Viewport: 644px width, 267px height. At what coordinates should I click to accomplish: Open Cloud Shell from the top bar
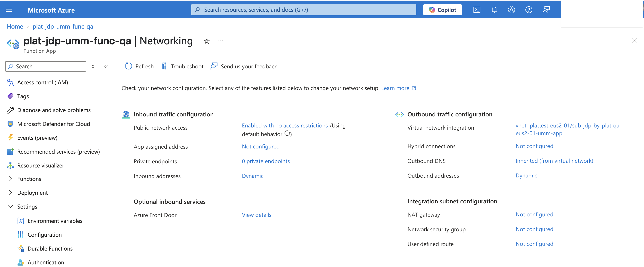(477, 10)
